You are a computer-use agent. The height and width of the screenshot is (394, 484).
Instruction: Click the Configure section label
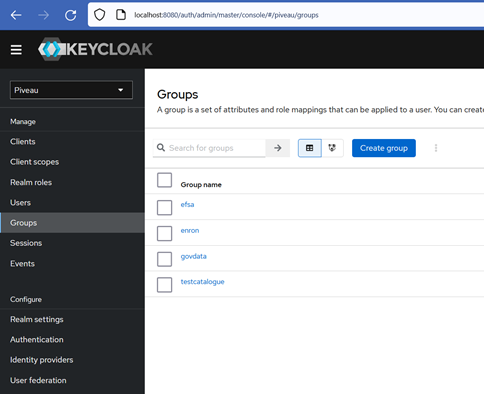pyautogui.click(x=26, y=299)
